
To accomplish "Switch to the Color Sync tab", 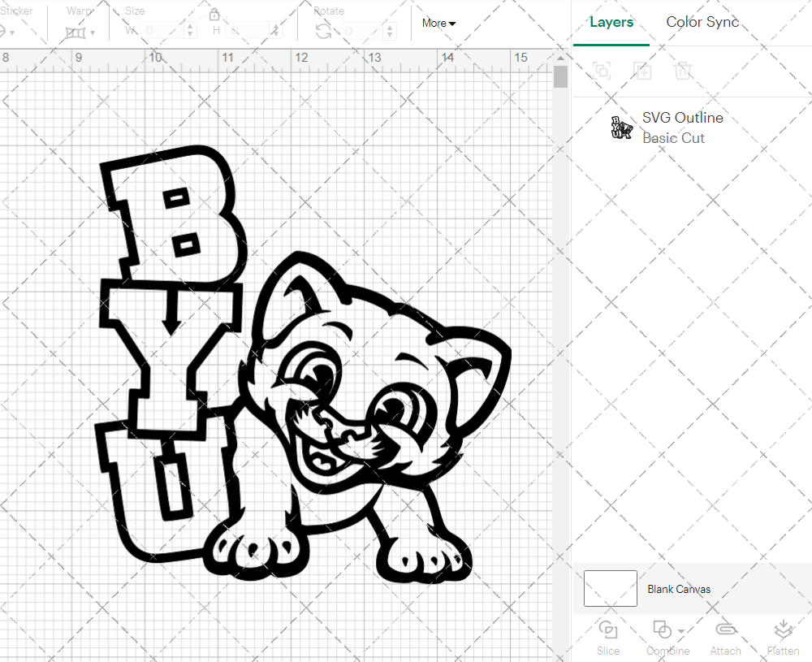I will [702, 22].
